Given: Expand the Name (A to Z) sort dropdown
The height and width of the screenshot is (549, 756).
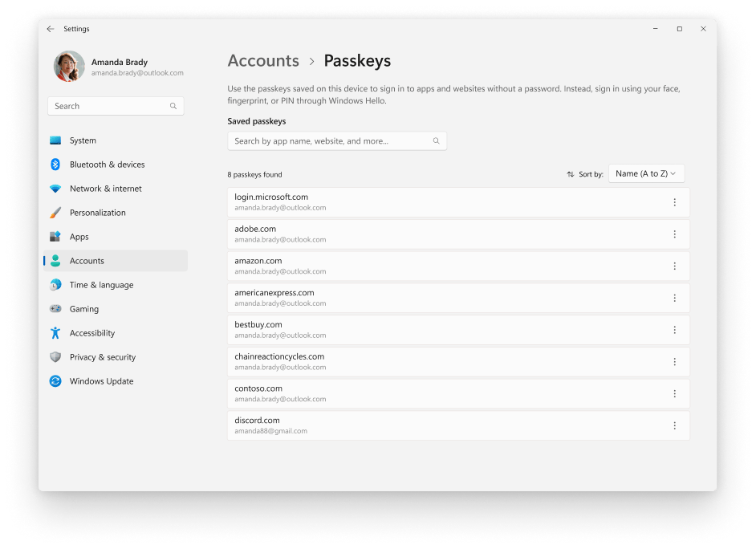Looking at the screenshot, I should click(x=646, y=173).
